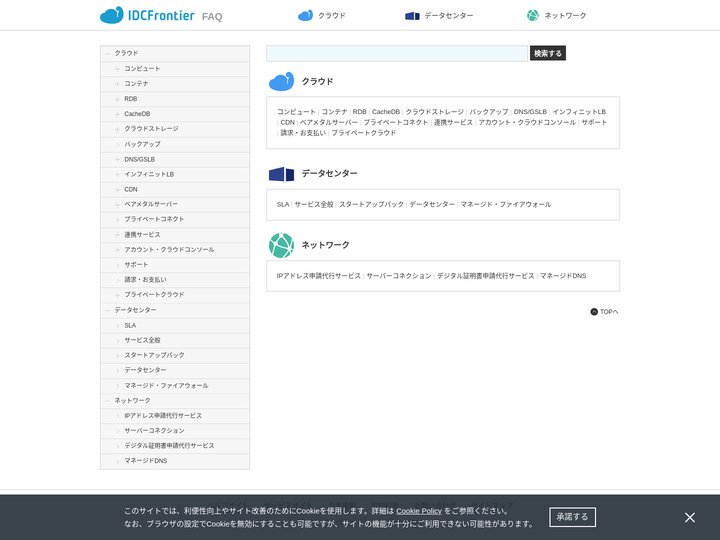Click the network globe icon in top navigation
The width and height of the screenshot is (720, 540).
(533, 16)
